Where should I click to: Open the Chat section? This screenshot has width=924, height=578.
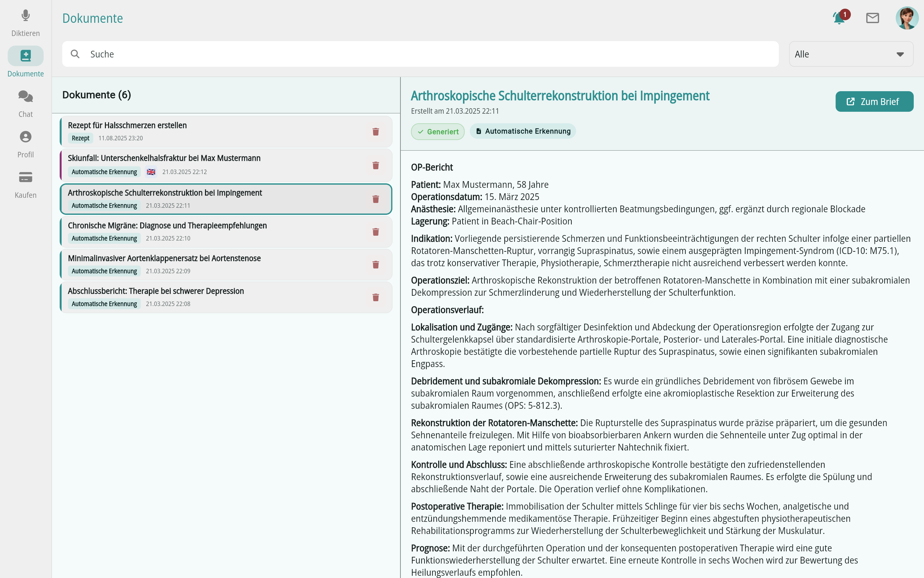[x=26, y=104]
